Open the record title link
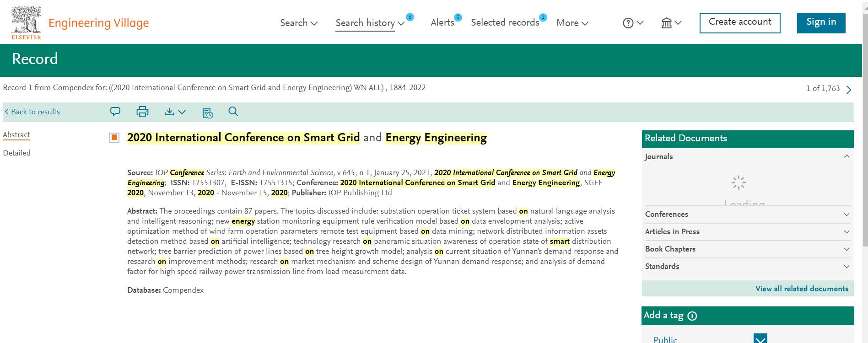This screenshot has width=868, height=343. 307,138
